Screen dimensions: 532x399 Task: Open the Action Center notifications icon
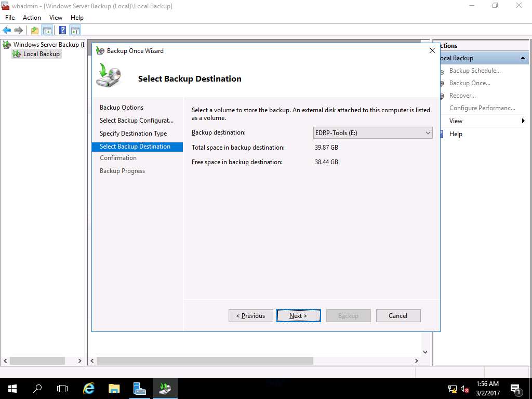click(516, 389)
